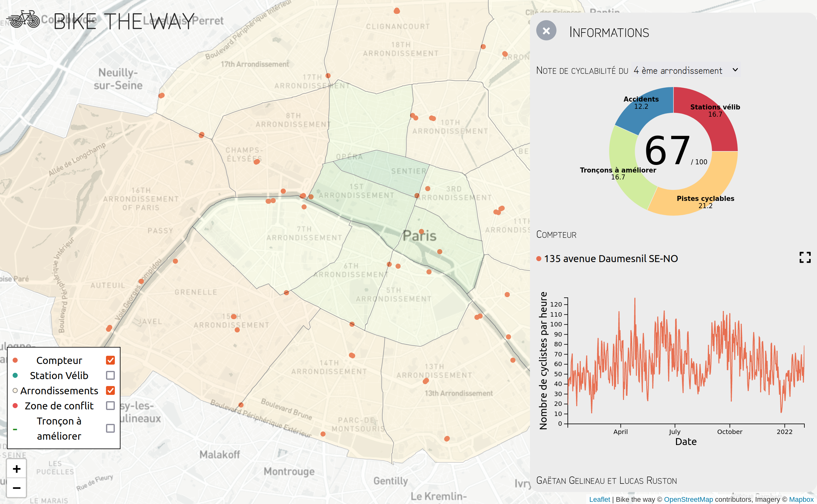Viewport: 817px width, 504px height.
Task: Click the dropdown chevron arrow
Action: 735,70
